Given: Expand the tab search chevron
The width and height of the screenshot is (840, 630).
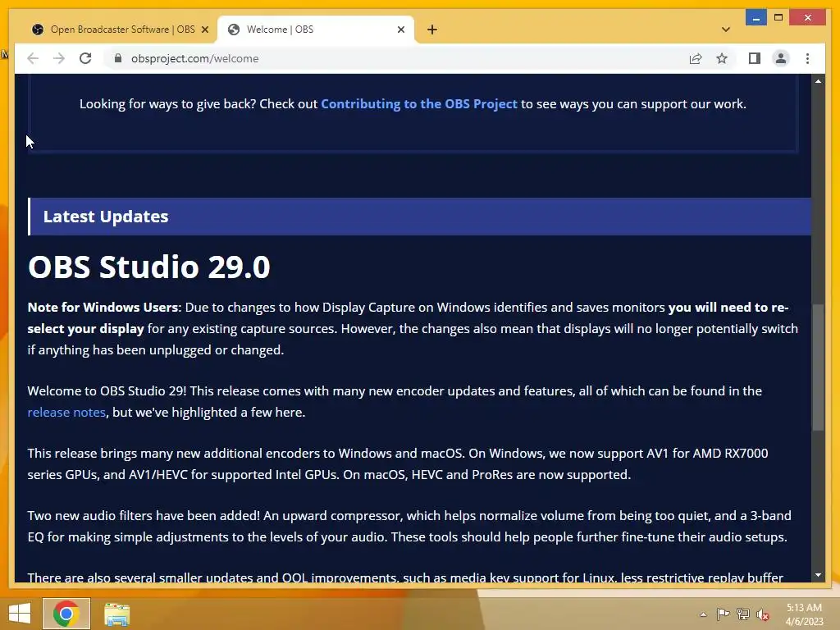Looking at the screenshot, I should 726,30.
